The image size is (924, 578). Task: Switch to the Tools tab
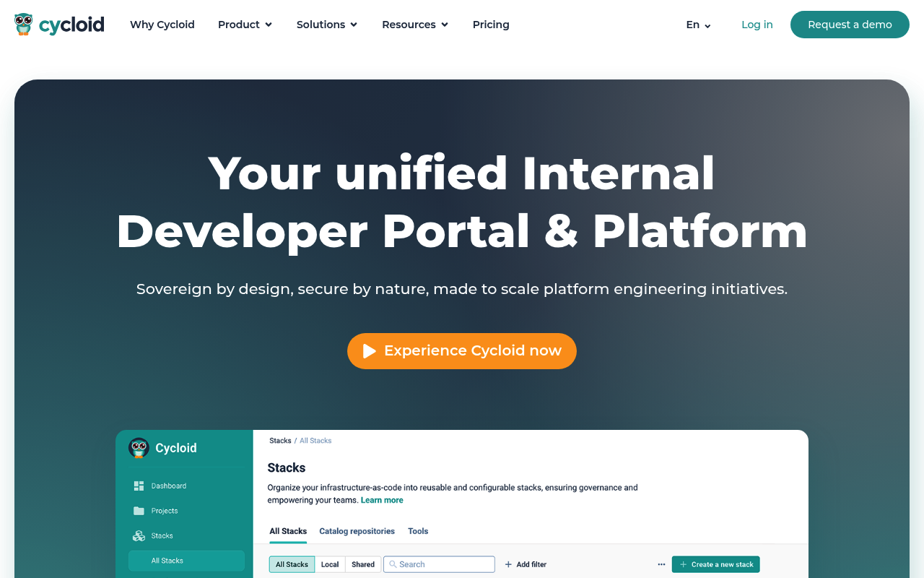418,531
